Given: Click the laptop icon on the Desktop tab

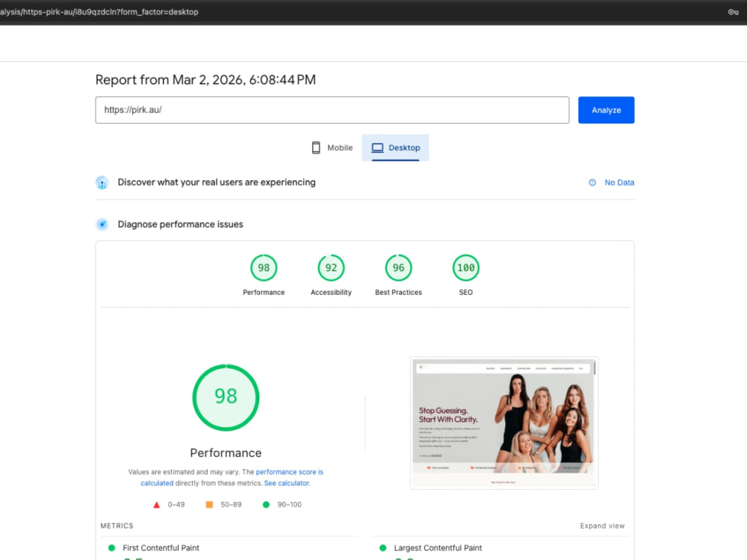Looking at the screenshot, I should pyautogui.click(x=377, y=148).
